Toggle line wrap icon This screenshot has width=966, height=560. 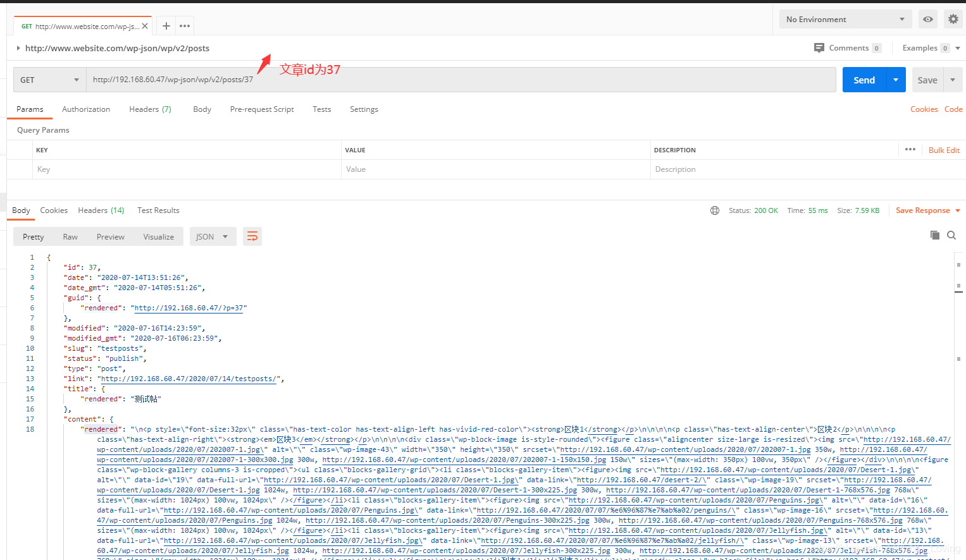[x=252, y=236]
